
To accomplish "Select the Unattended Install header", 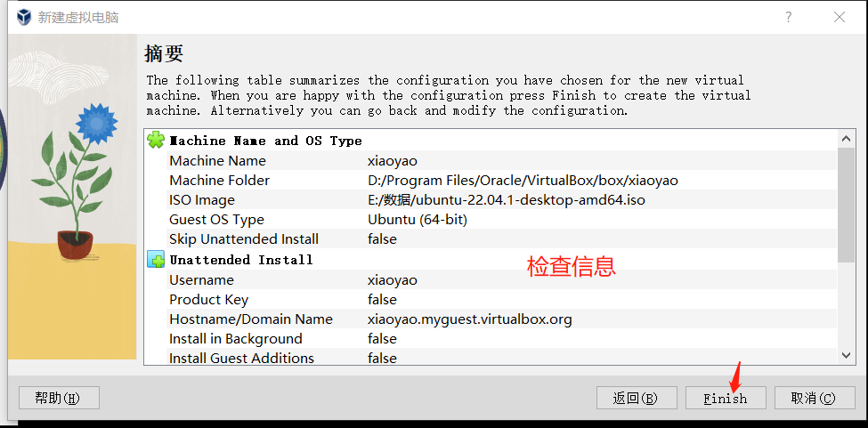I will [241, 259].
